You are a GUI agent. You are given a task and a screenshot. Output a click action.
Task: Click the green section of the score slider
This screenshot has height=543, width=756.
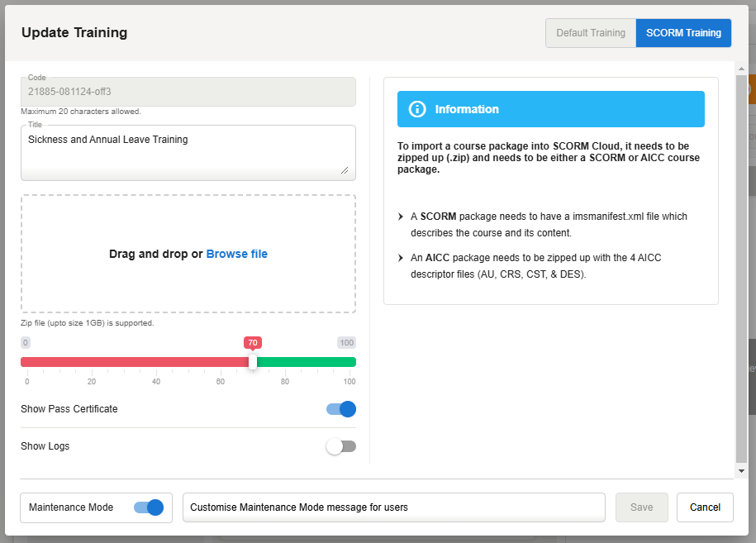[306, 362]
